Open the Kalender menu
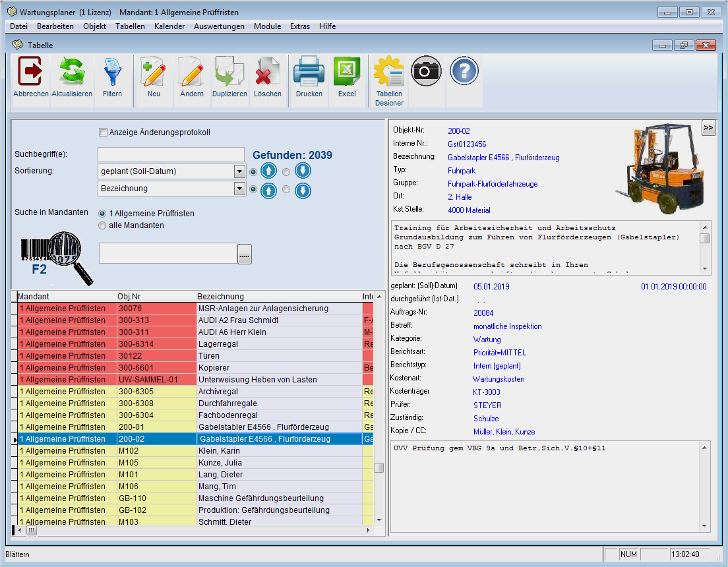 coord(169,26)
